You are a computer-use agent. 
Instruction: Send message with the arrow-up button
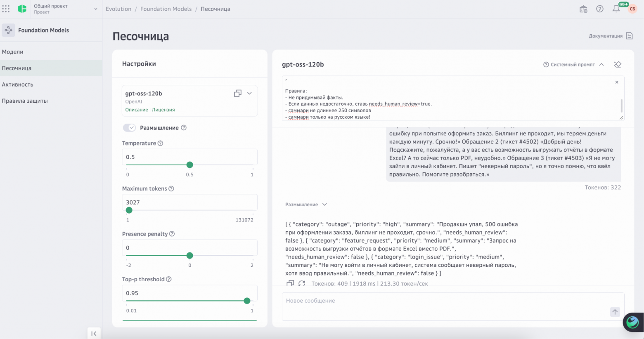(615, 312)
